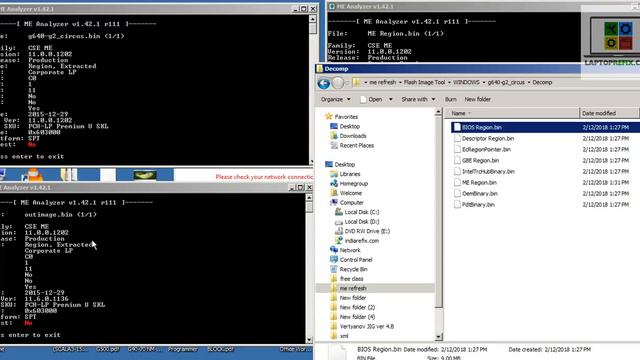Open Recycle Bin in navigation pane
The image size is (640, 360).
[353, 269]
